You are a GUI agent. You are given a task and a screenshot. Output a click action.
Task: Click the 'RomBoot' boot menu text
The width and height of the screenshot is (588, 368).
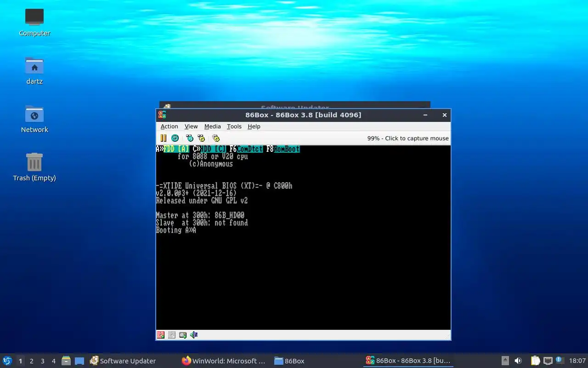287,149
